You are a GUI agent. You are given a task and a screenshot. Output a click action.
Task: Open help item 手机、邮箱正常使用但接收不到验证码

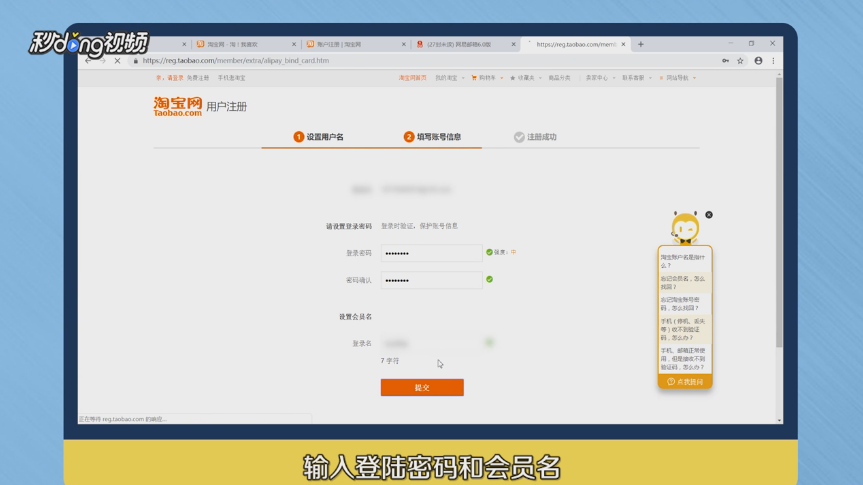(x=685, y=358)
